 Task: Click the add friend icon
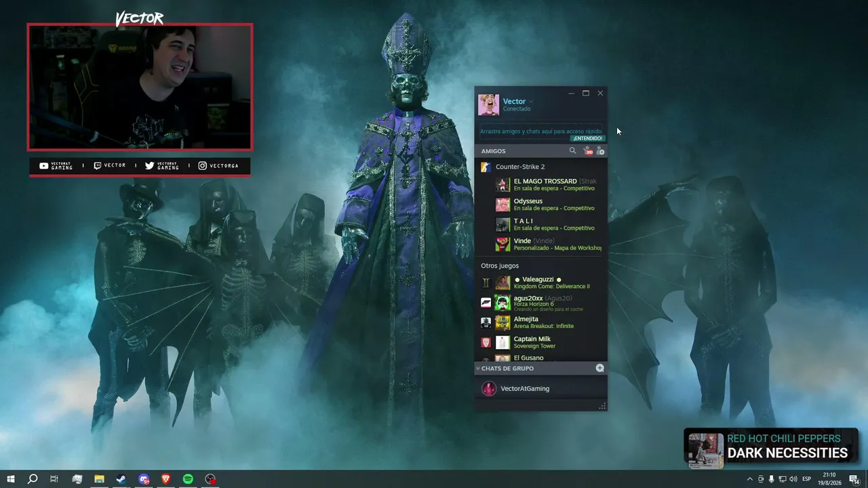pyautogui.click(x=600, y=151)
